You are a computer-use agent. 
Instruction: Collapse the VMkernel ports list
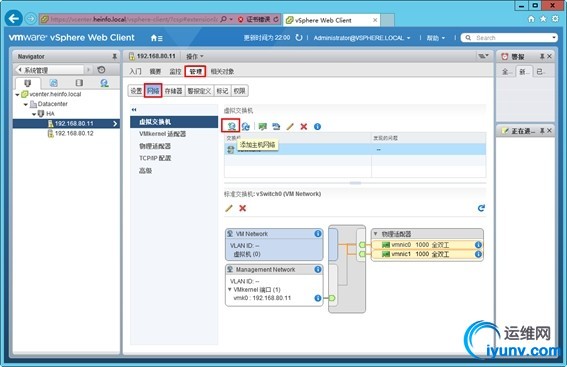coord(230,290)
